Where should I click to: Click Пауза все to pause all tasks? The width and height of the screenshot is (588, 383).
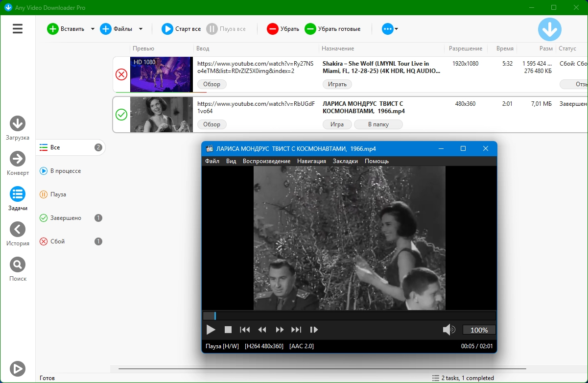pos(226,29)
